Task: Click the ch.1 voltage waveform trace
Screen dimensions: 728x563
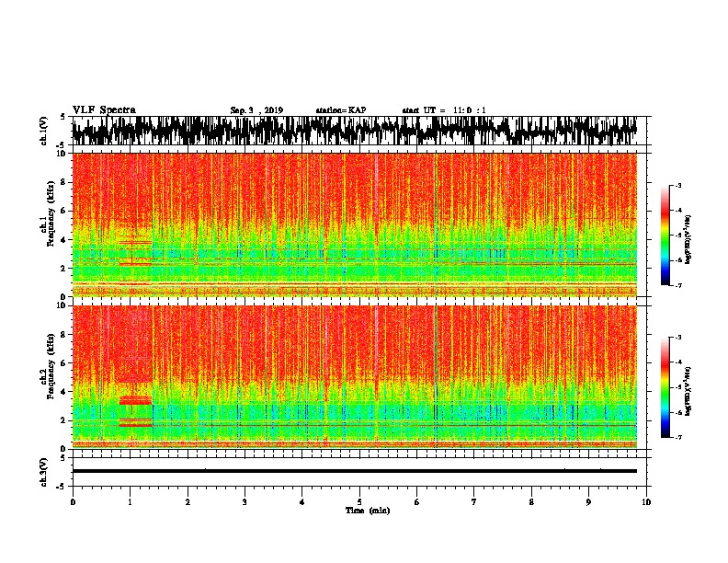Action: tap(355, 131)
